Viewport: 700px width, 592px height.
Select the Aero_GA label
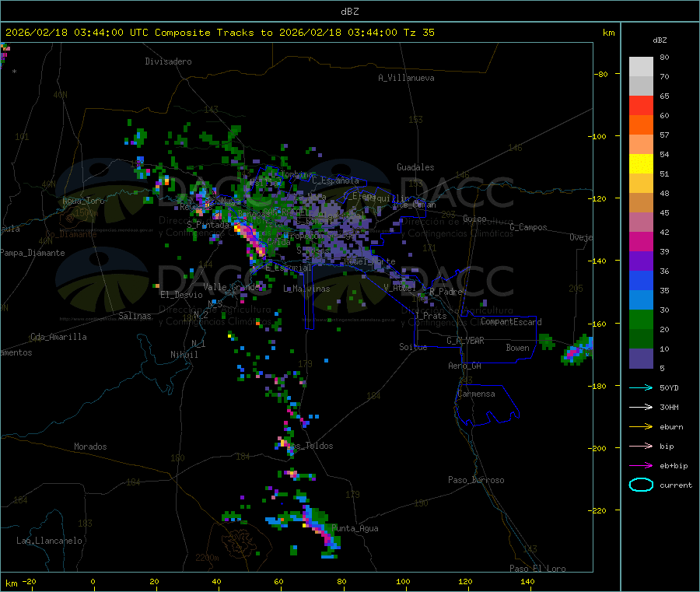[465, 366]
